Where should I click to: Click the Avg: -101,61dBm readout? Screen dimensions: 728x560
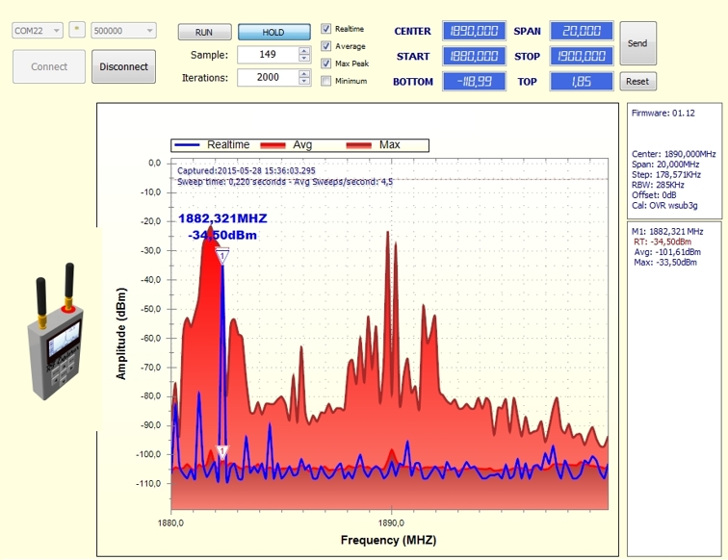click(667, 252)
